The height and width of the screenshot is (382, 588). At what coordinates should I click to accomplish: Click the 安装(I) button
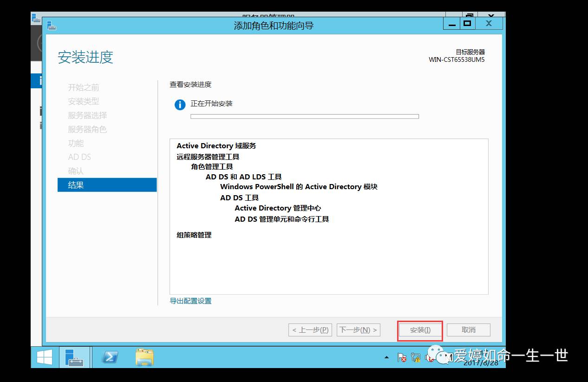coord(420,330)
